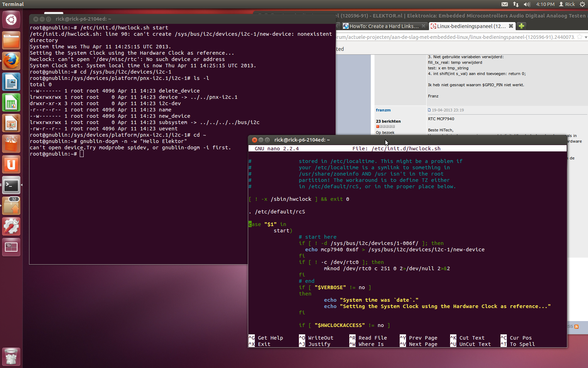Screen dimensions: 588x368
Task: Open the Workspace Switcher in launcher
Action: pyautogui.click(x=11, y=247)
